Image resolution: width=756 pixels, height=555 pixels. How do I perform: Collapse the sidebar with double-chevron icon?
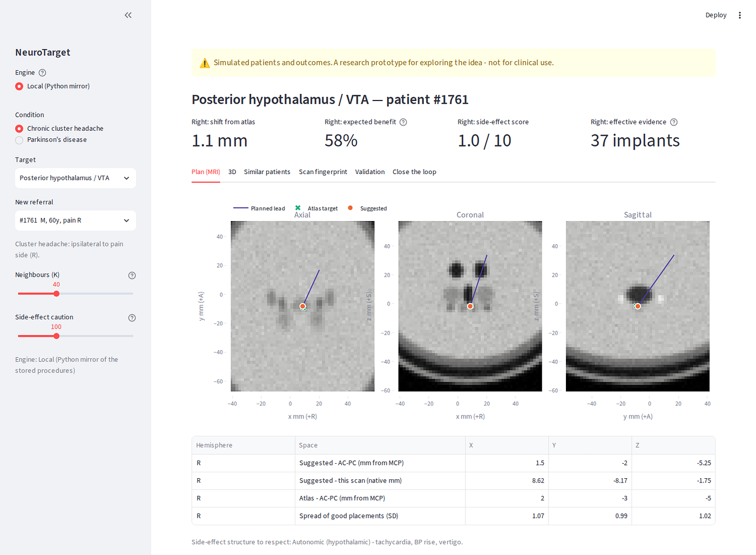click(128, 15)
